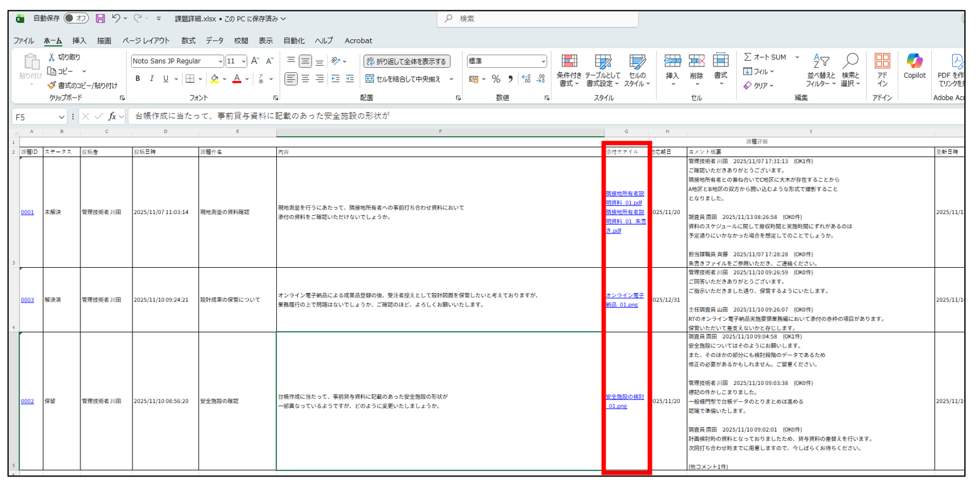Open the font name dropdown

[x=220, y=61]
